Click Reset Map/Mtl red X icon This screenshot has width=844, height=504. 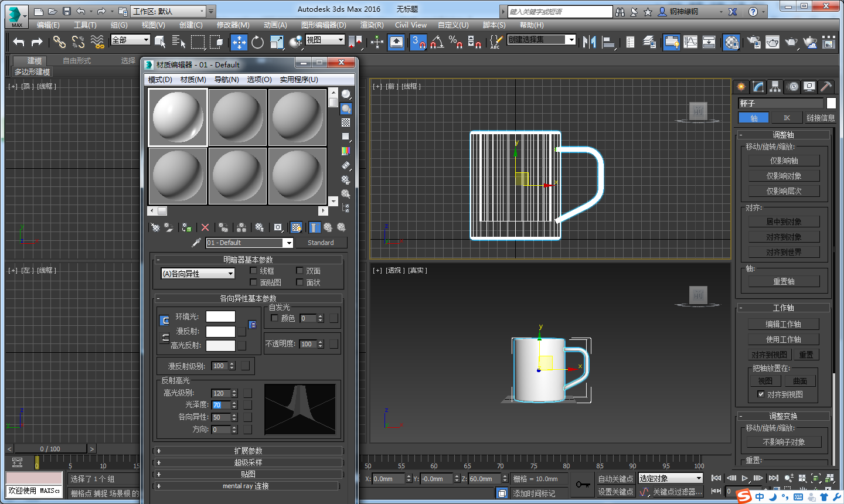[205, 227]
